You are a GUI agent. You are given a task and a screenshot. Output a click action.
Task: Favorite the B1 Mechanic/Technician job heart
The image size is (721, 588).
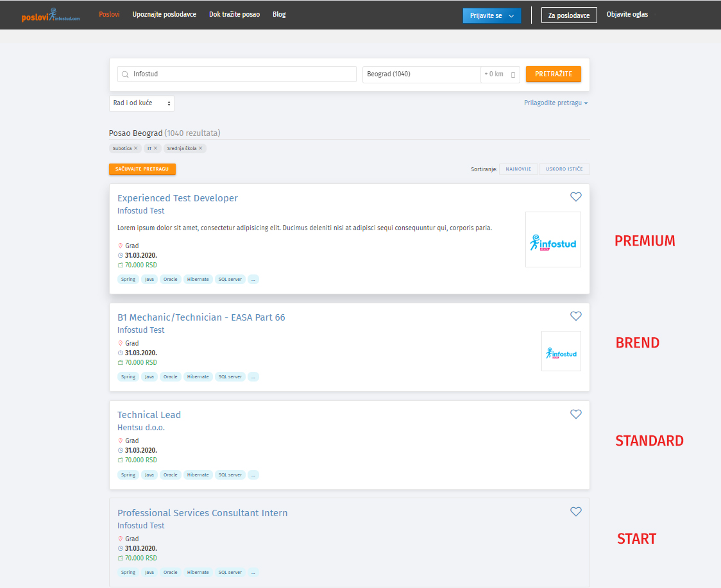pyautogui.click(x=575, y=316)
